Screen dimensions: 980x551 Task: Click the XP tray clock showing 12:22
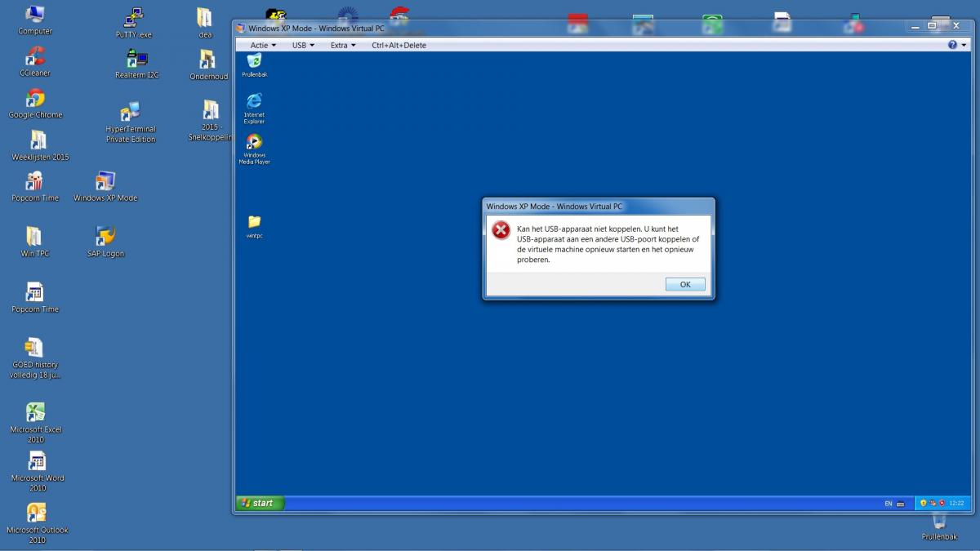coord(957,503)
